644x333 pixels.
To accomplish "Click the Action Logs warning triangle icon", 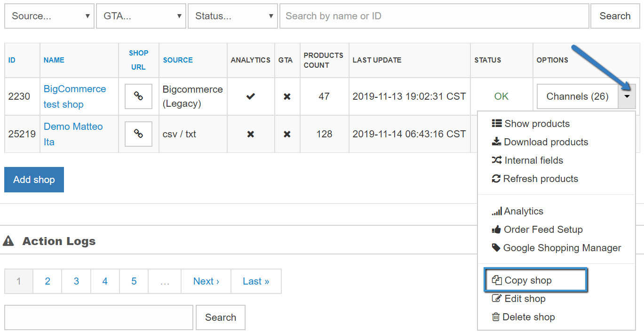I will [8, 241].
